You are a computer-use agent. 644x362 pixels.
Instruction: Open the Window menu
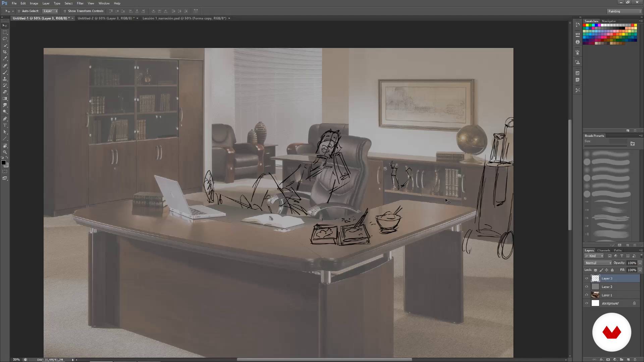pos(104,3)
